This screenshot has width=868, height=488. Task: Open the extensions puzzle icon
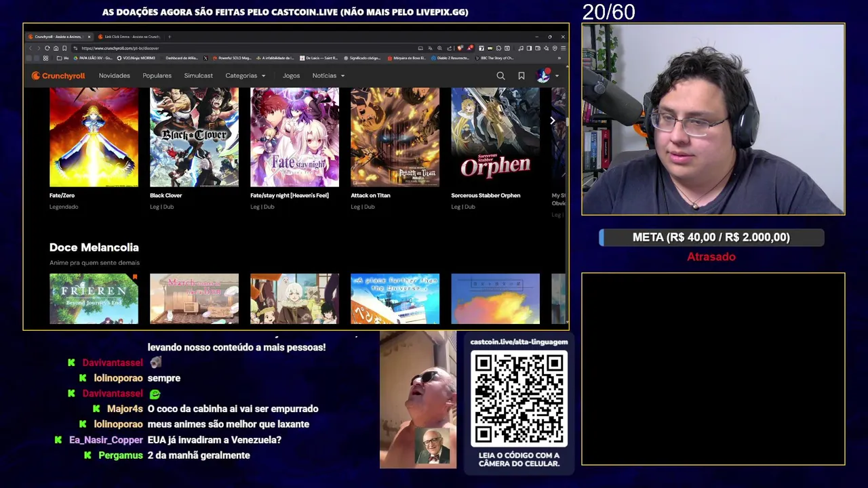click(x=498, y=48)
